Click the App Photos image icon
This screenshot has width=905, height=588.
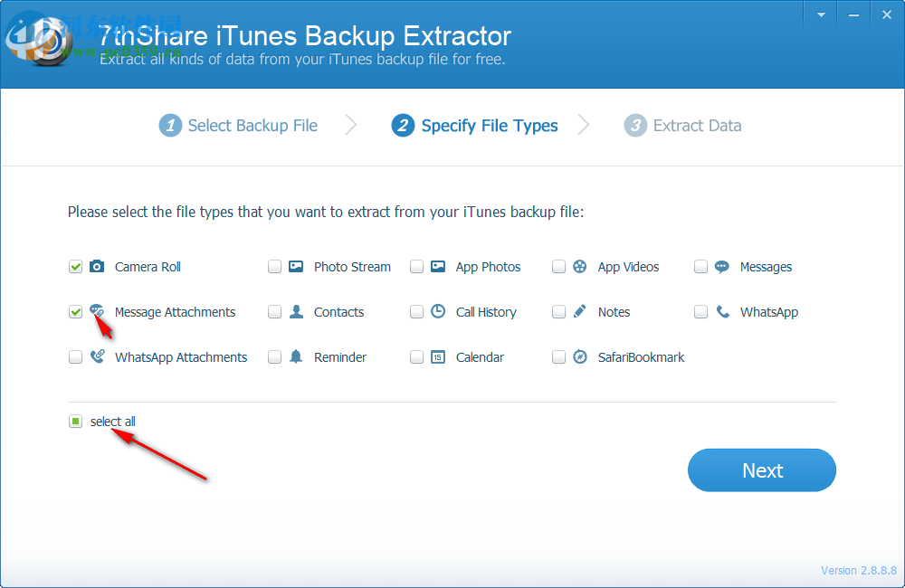438,267
